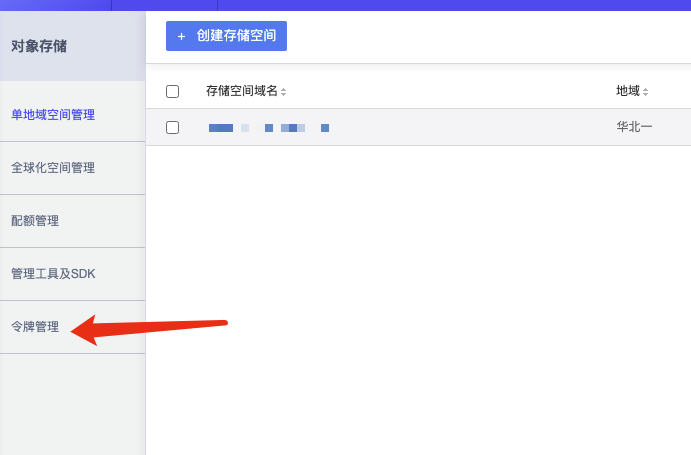Image resolution: width=691 pixels, height=455 pixels.
Task: Click the sort arrows beside 存储空间域名
Action: (284, 92)
